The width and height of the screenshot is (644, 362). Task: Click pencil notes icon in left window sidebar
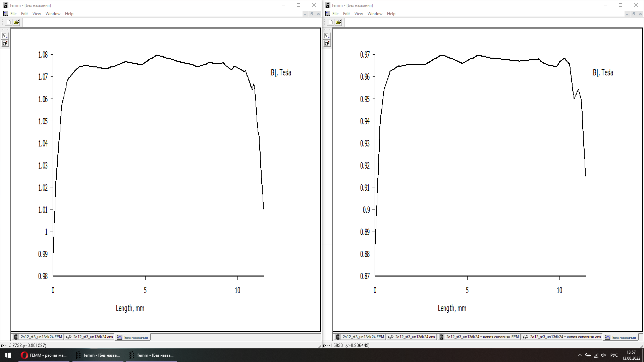[x=5, y=43]
